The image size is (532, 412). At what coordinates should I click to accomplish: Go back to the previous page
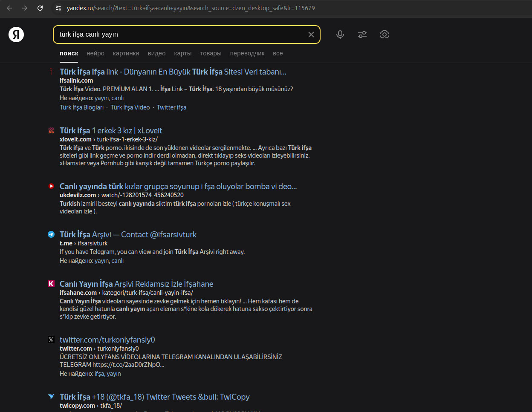9,8
